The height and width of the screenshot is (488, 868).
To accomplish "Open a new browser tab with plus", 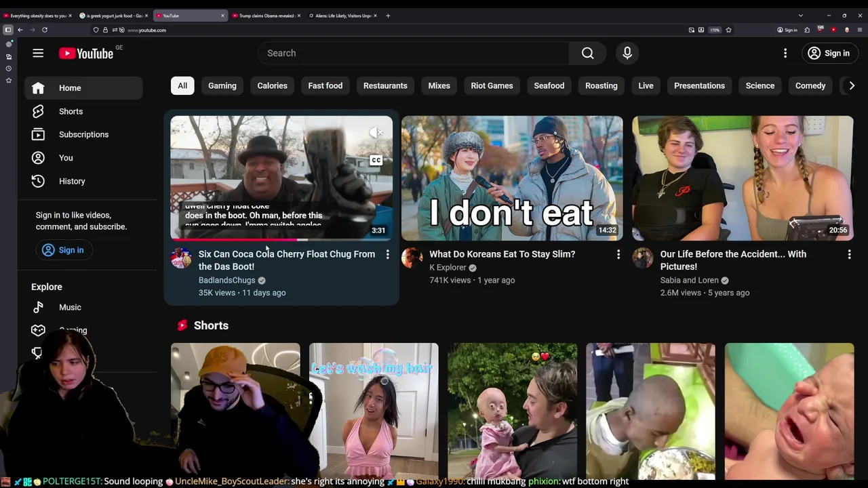I will (388, 16).
